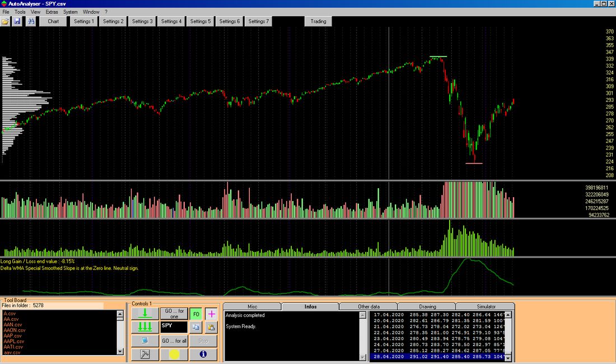Click the copy documents icon button

[x=195, y=326]
